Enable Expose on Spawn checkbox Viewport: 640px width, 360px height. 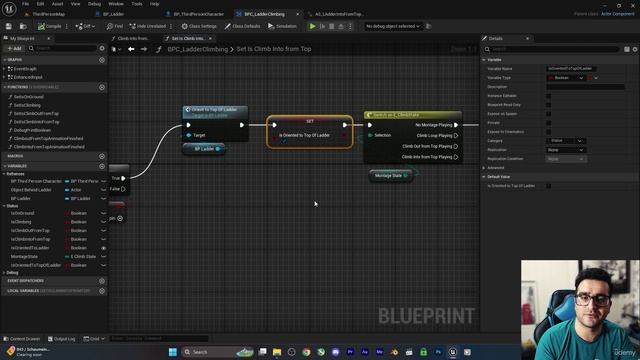pyautogui.click(x=549, y=114)
